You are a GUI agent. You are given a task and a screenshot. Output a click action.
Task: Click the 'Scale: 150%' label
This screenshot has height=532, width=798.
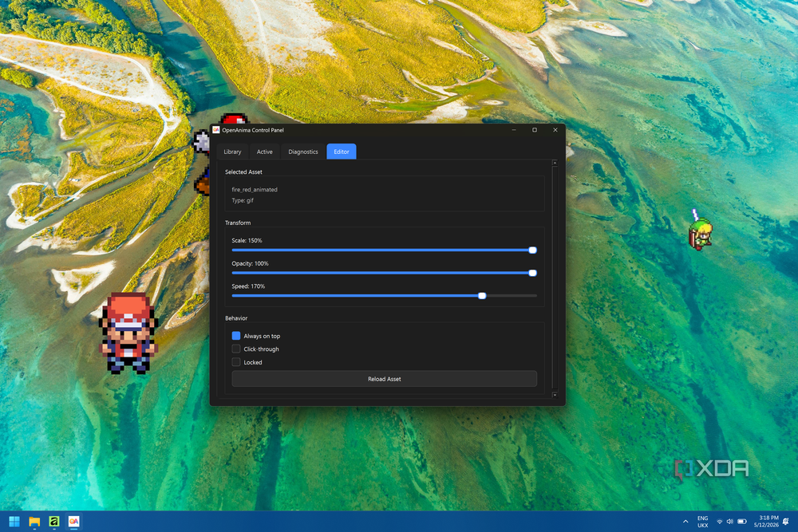(x=247, y=241)
